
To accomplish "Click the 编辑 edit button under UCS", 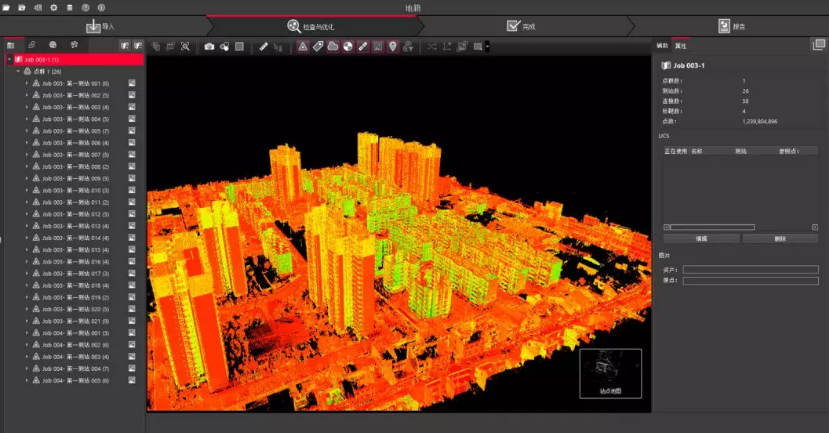I will point(700,239).
